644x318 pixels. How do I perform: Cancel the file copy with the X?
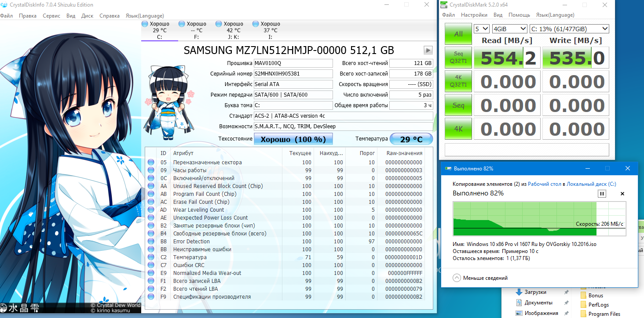pyautogui.click(x=622, y=194)
